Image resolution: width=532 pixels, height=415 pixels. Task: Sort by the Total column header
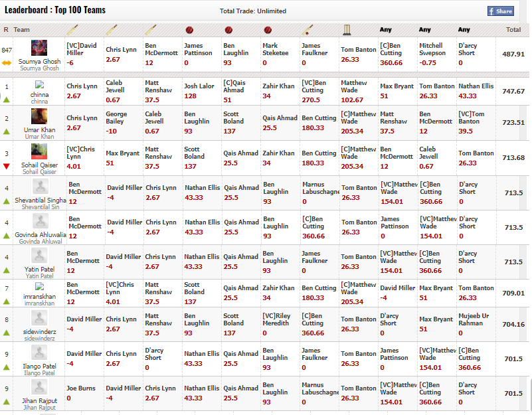pyautogui.click(x=513, y=30)
